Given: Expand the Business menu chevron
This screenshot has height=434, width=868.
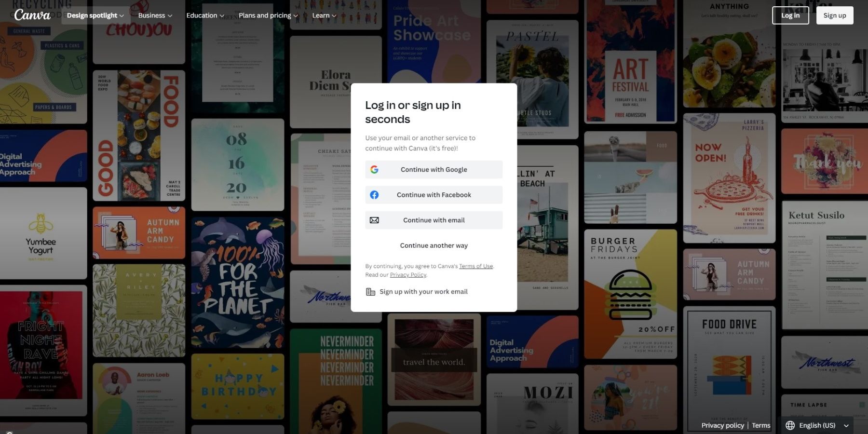Looking at the screenshot, I should [x=170, y=16].
